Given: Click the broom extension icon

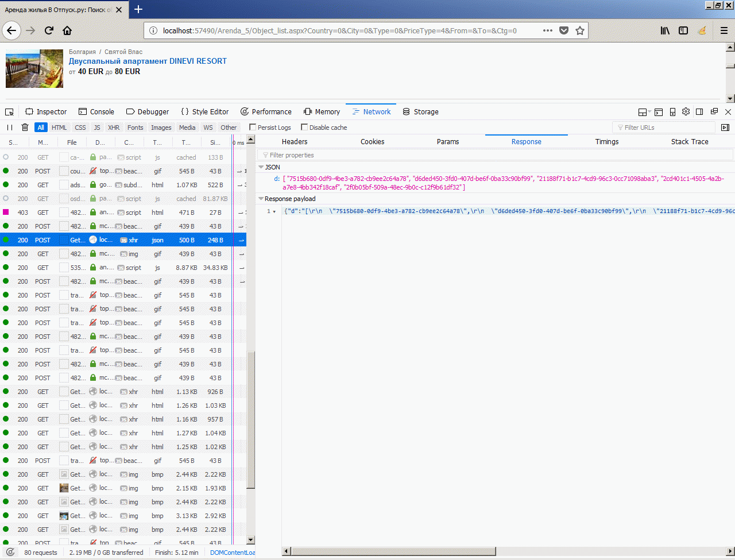Looking at the screenshot, I should (x=702, y=30).
